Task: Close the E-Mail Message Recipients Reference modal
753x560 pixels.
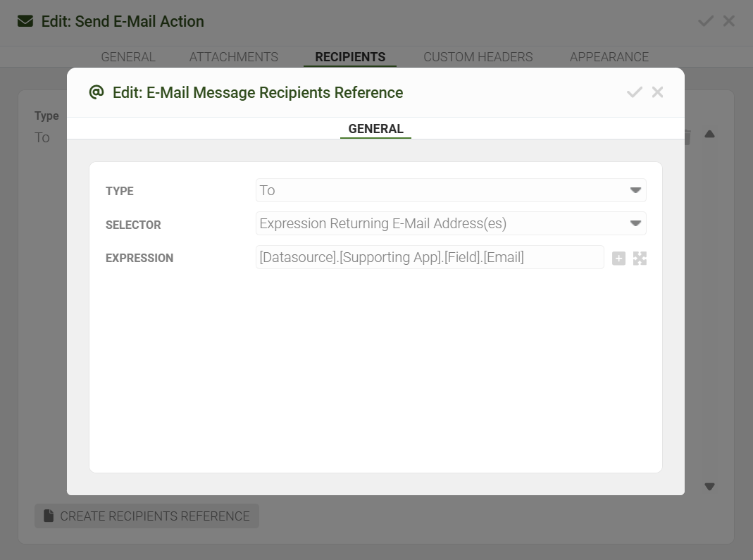Action: (x=658, y=92)
